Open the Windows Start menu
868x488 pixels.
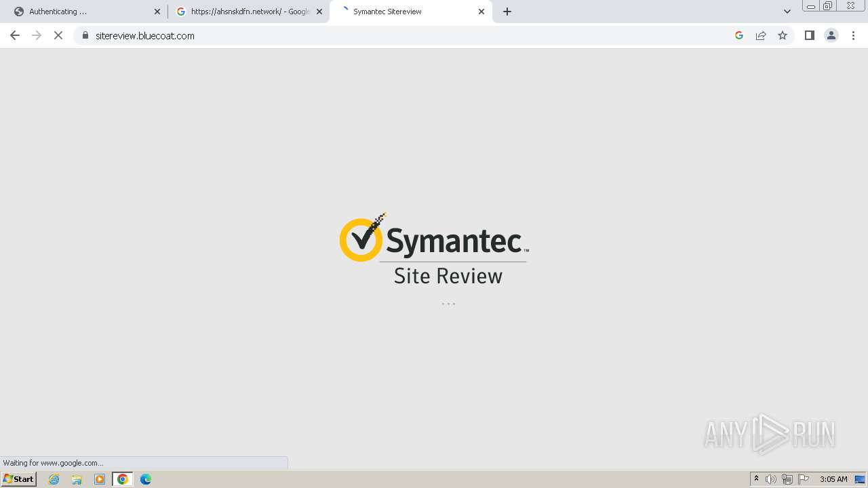(18, 479)
